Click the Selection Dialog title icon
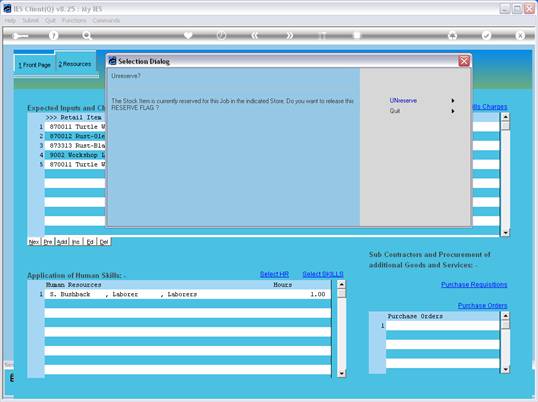 [113, 61]
